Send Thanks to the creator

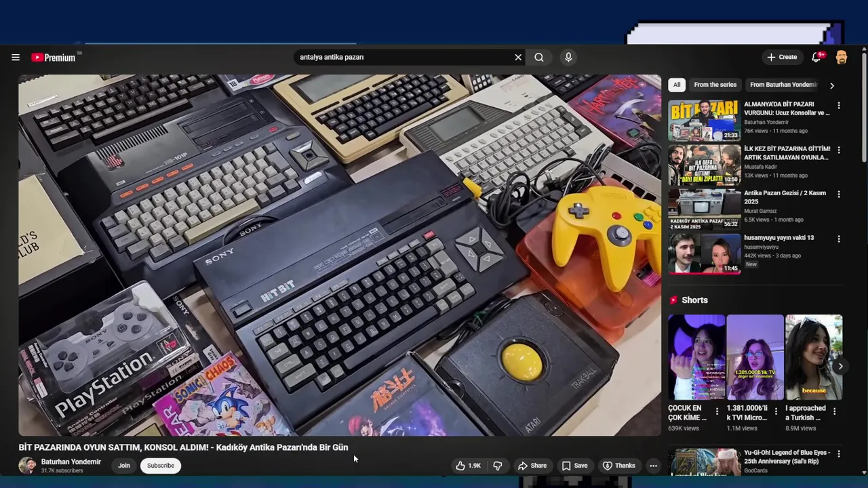click(619, 466)
